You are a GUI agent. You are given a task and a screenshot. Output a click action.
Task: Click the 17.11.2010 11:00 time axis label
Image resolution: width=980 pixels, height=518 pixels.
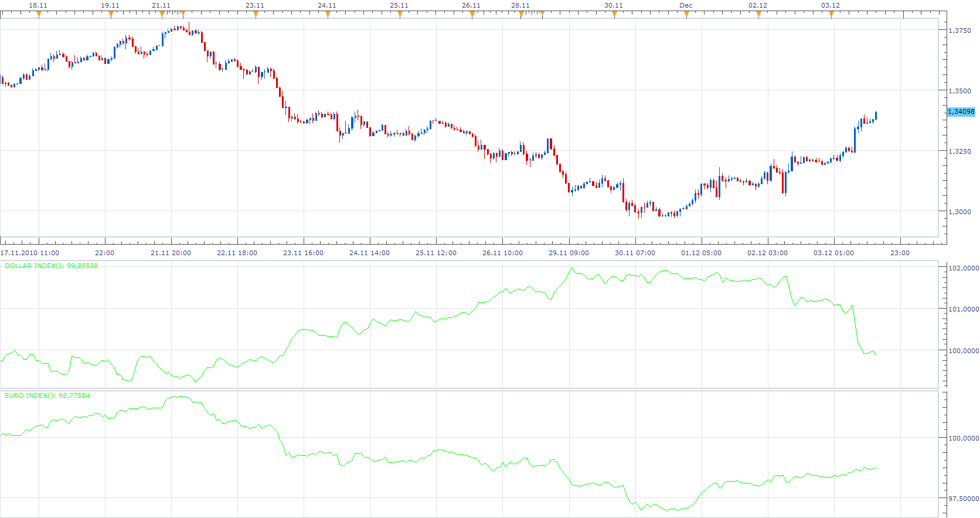point(30,253)
